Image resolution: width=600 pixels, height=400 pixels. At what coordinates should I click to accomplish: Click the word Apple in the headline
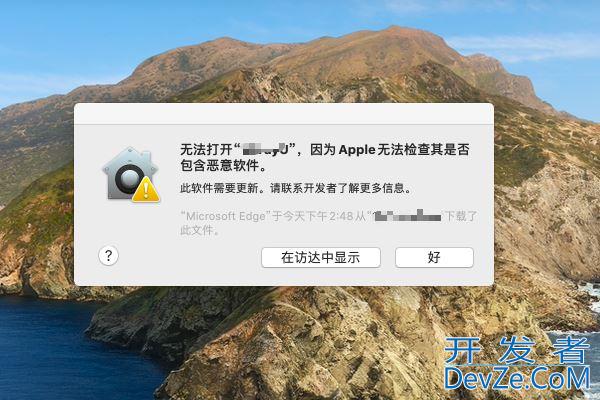pyautogui.click(x=357, y=150)
